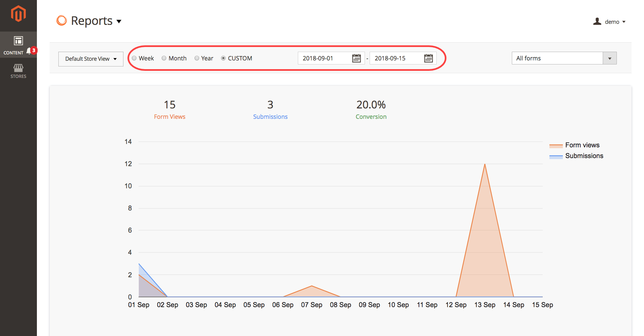Open end date calendar picker
Image resolution: width=644 pixels, height=336 pixels.
pos(429,58)
